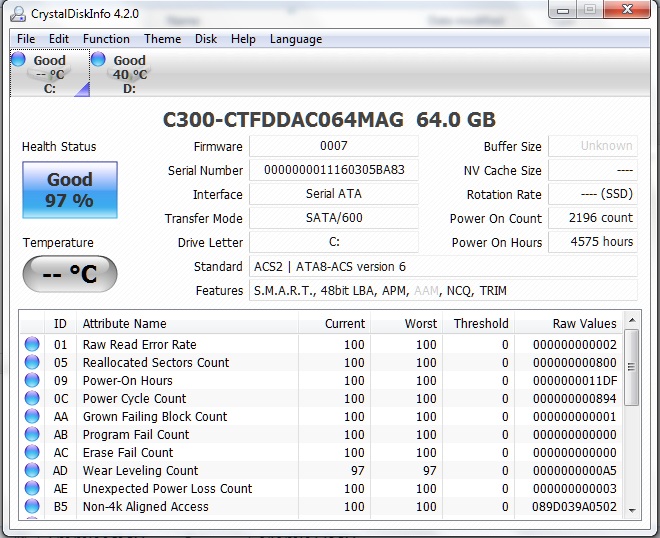This screenshot has width=660, height=538.
Task: Click the -- °C temperature button
Action: [x=70, y=274]
